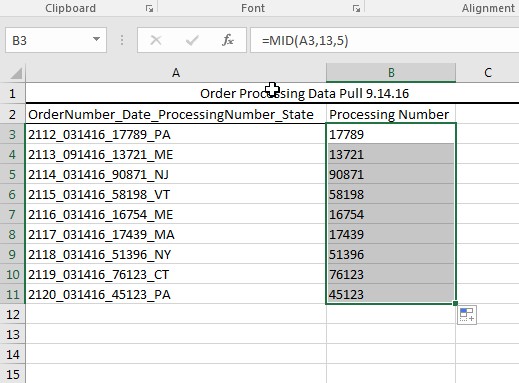This screenshot has width=519, height=383.
Task: Open the Insert Function fx button
Action: click(x=228, y=40)
